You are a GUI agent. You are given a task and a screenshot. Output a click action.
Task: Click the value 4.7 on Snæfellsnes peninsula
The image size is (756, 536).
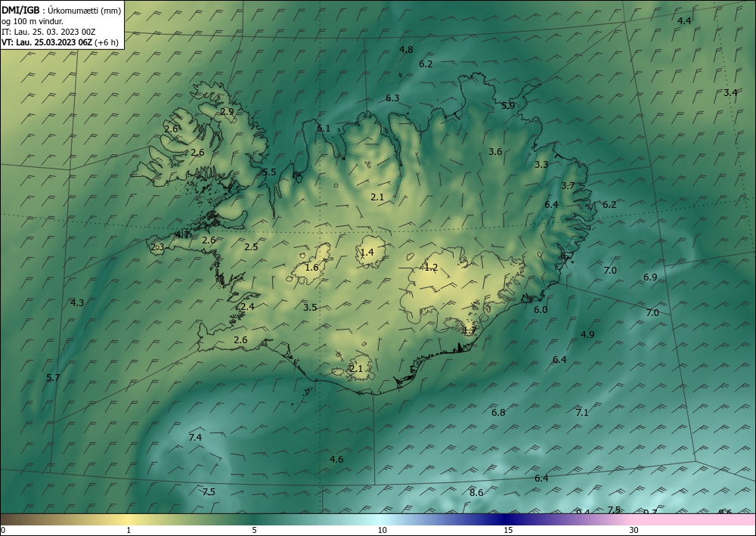coord(183,235)
